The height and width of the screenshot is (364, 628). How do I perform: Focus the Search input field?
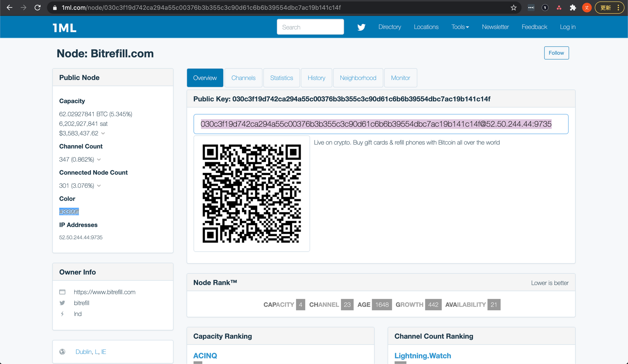pos(310,27)
